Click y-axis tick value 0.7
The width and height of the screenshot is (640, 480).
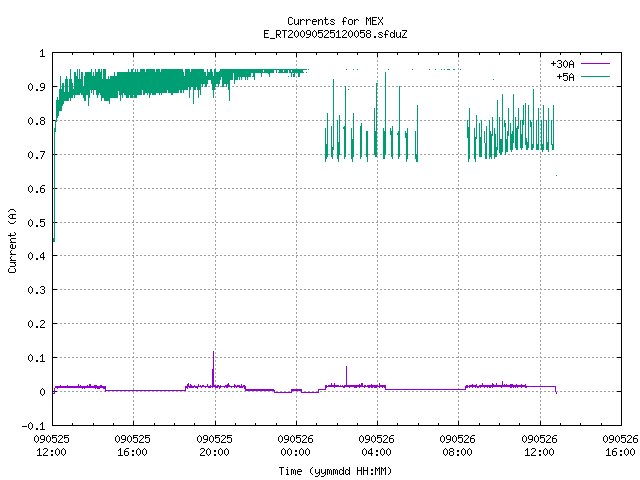tap(36, 155)
